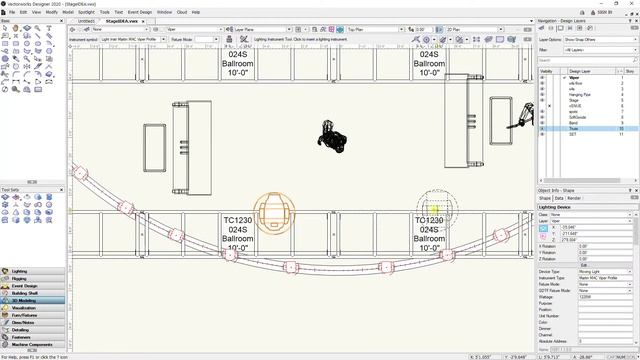The width and height of the screenshot is (640, 360).
Task: Select the Fillet tool in Basic palette
Action: 16,74
